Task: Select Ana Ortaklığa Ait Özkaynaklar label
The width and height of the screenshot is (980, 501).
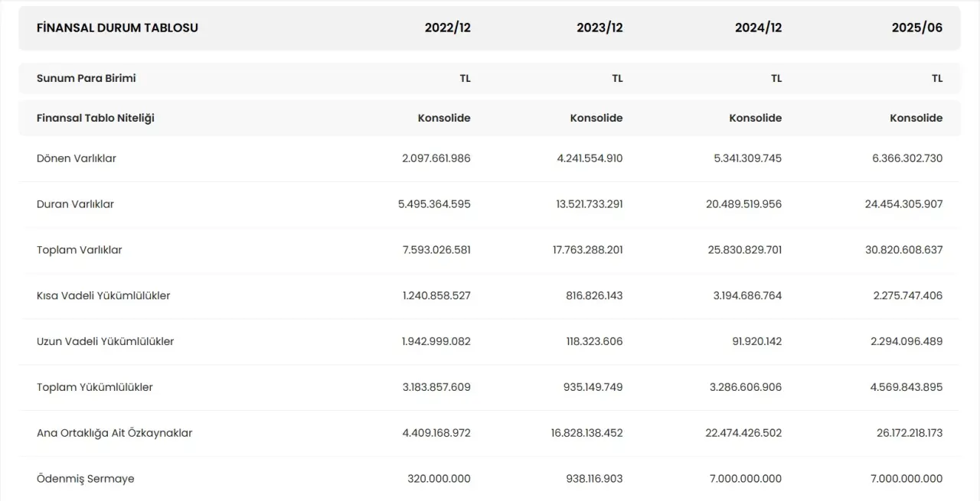Action: 114,433
